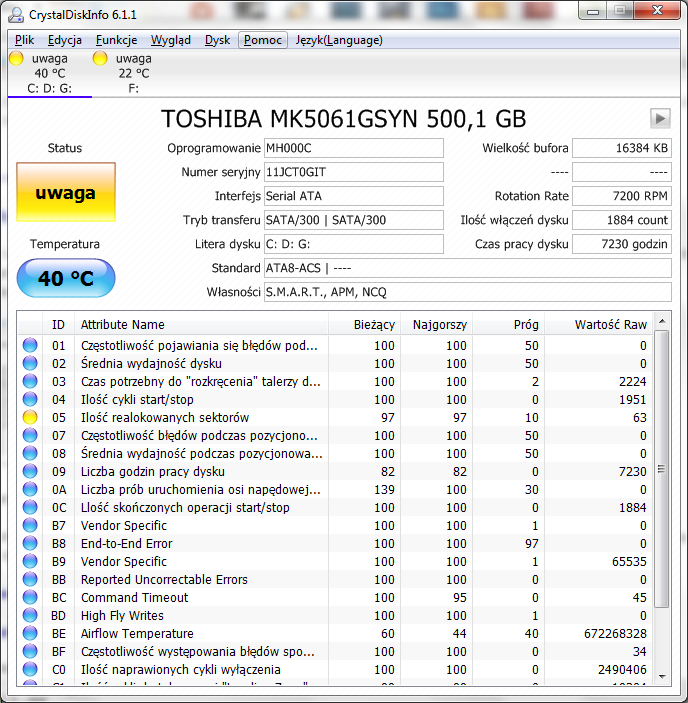688x703 pixels.
Task: Click the status circle for attribute 03
Action: 30,381
